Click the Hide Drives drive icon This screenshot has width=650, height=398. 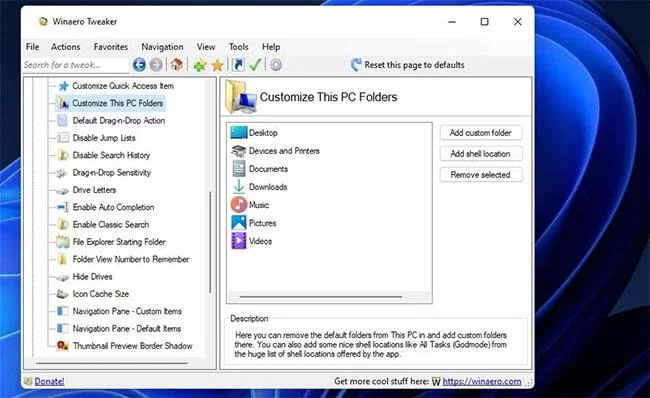click(x=62, y=277)
